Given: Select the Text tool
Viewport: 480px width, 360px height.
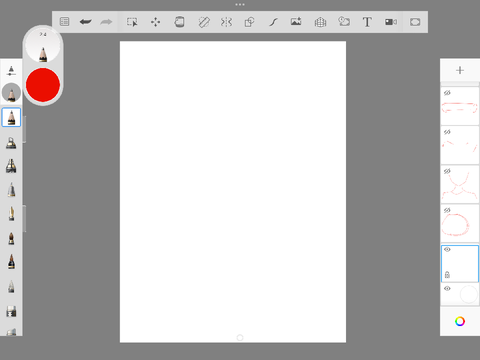Looking at the screenshot, I should point(367,22).
